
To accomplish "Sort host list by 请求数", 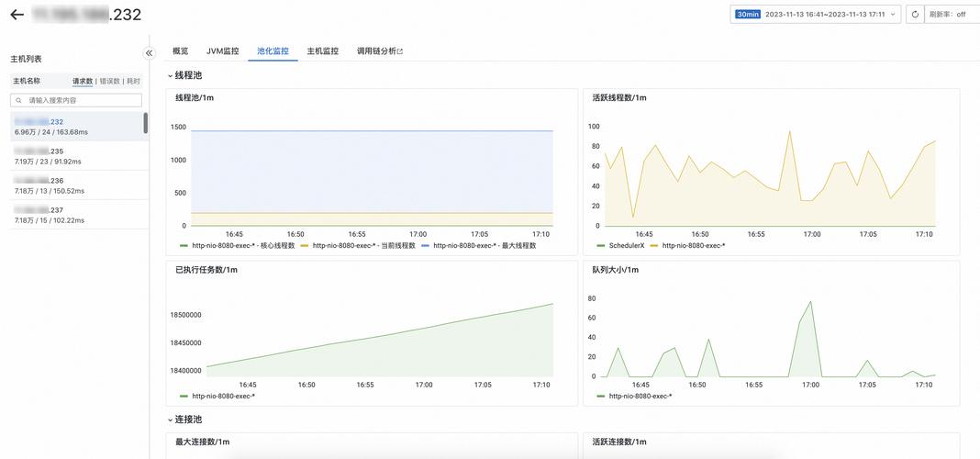I will pos(83,82).
